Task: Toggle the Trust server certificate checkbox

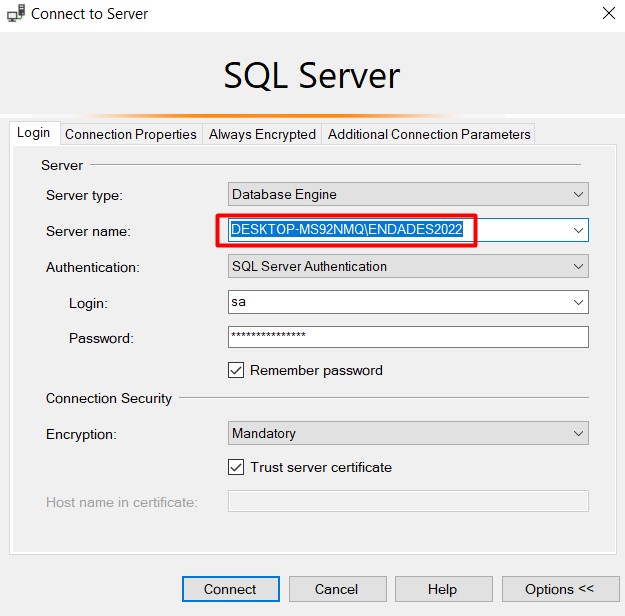Action: pyautogui.click(x=236, y=467)
